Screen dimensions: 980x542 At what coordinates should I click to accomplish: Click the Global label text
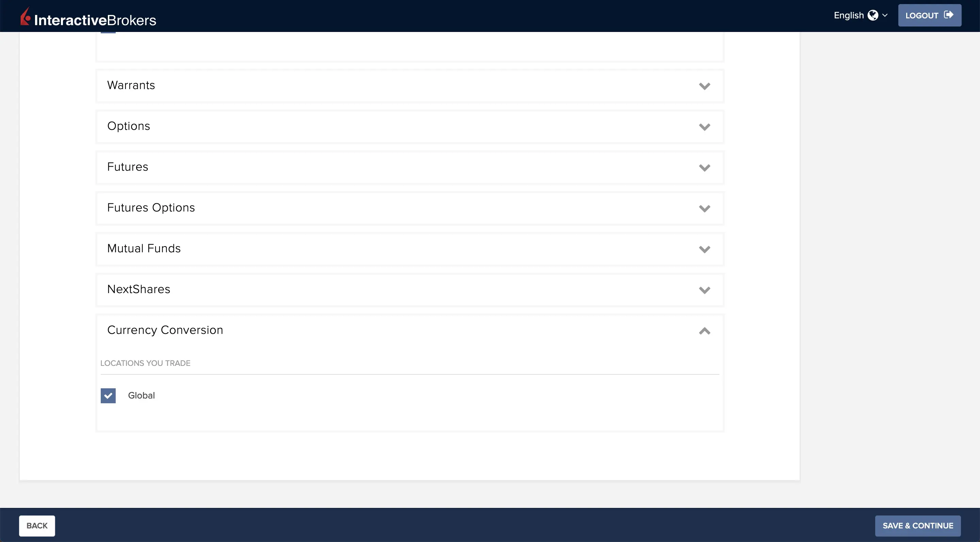coord(141,395)
